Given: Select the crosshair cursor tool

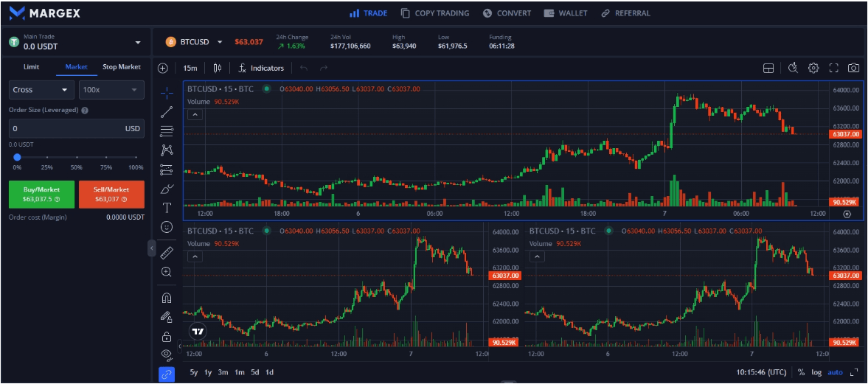Looking at the screenshot, I should [x=167, y=92].
